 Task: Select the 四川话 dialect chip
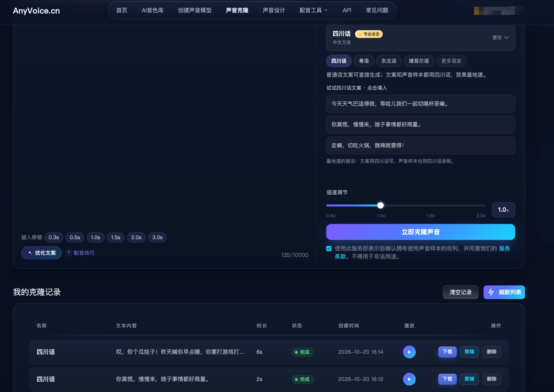click(339, 61)
